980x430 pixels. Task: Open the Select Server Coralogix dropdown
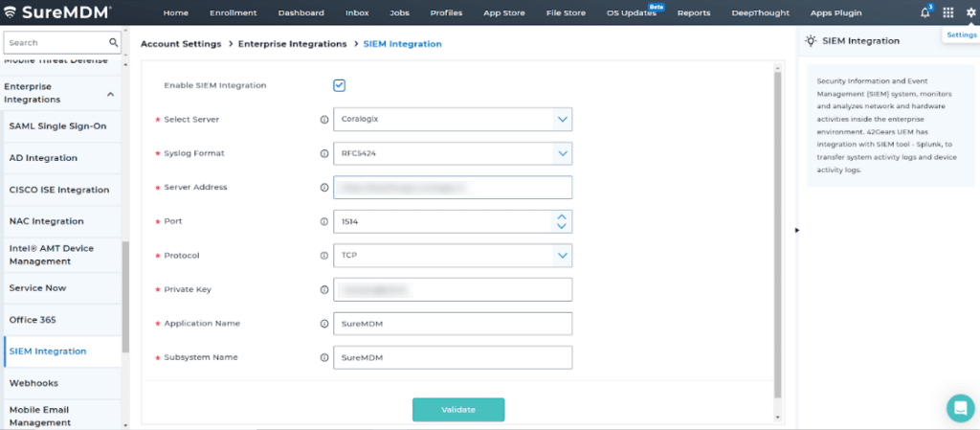click(x=453, y=120)
